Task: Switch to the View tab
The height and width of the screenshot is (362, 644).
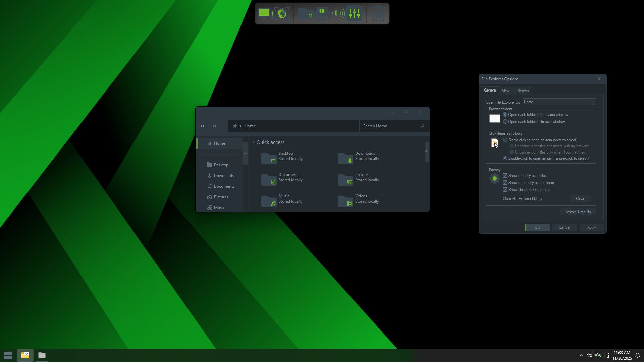Action: (506, 91)
